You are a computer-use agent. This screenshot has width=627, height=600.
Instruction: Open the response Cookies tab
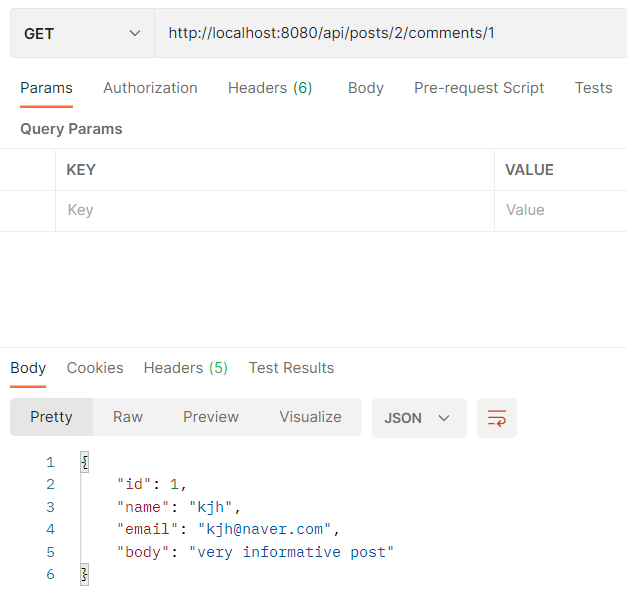(x=95, y=368)
